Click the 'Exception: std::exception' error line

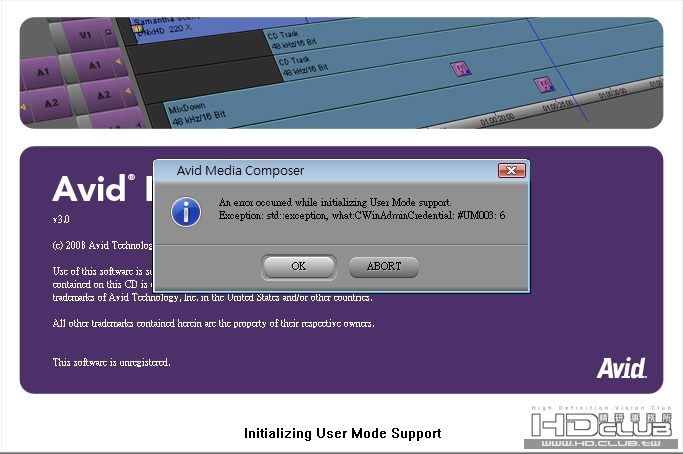point(362,215)
